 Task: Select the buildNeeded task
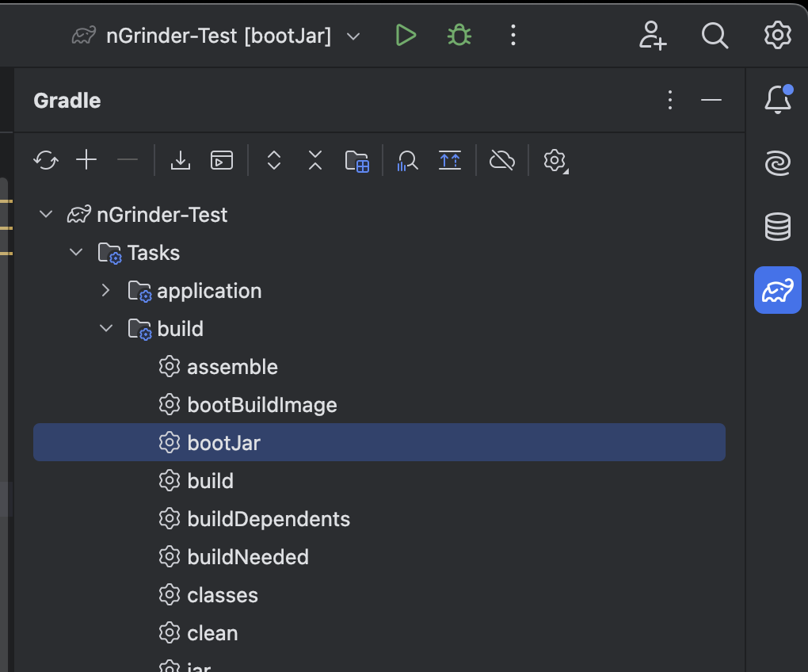(x=248, y=557)
